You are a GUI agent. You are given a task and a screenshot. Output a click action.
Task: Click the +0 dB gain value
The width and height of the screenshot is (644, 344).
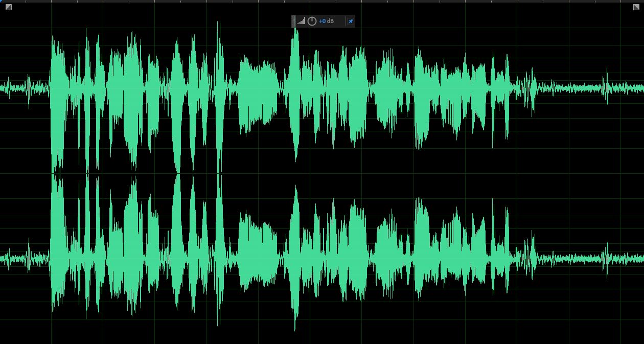[x=326, y=21]
